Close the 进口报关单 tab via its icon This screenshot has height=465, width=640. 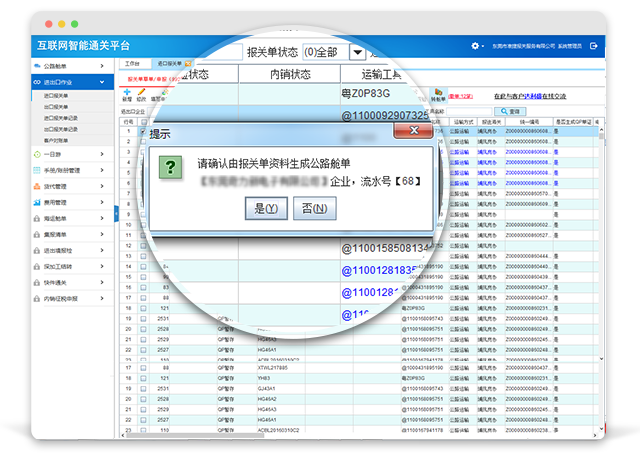tap(187, 63)
